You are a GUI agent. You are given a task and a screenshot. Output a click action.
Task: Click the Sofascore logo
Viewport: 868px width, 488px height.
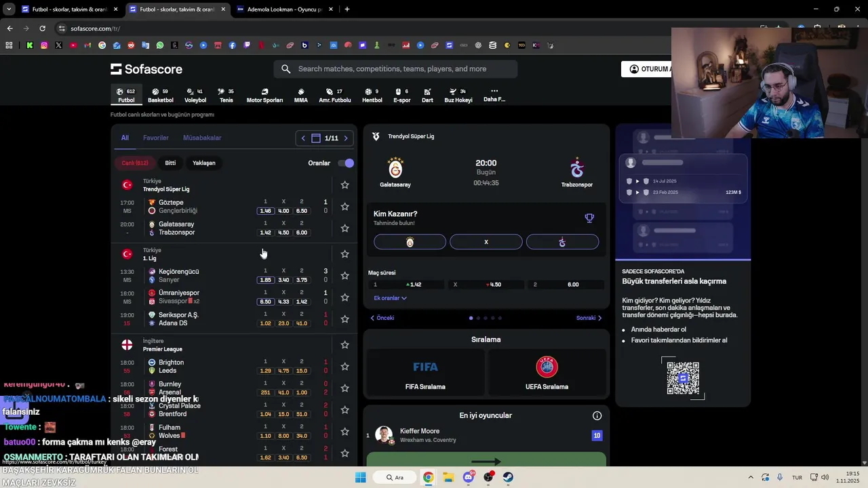[x=146, y=69]
